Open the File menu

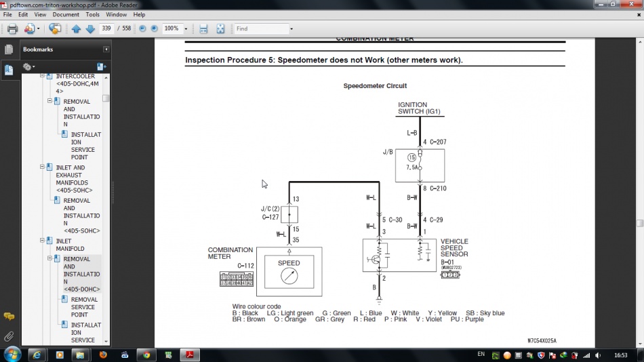point(7,14)
